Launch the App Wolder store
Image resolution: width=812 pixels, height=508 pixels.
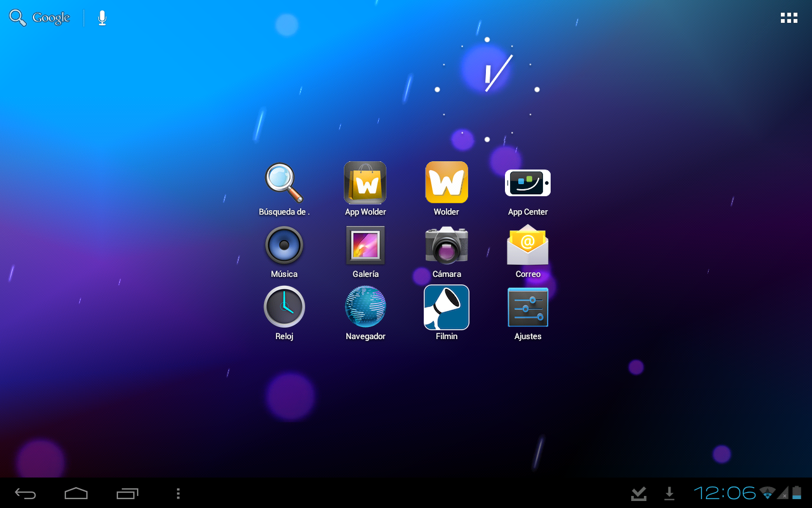365,184
